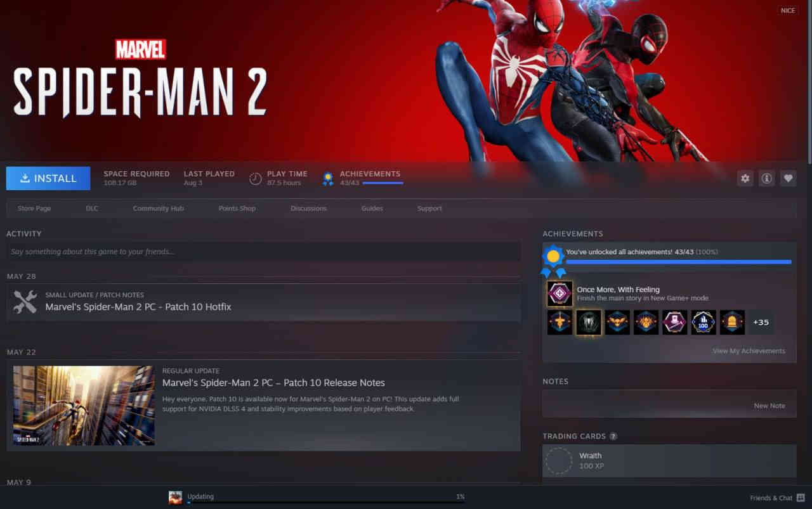This screenshot has width=812, height=509.
Task: Open View My Achievements
Action: pyautogui.click(x=749, y=350)
